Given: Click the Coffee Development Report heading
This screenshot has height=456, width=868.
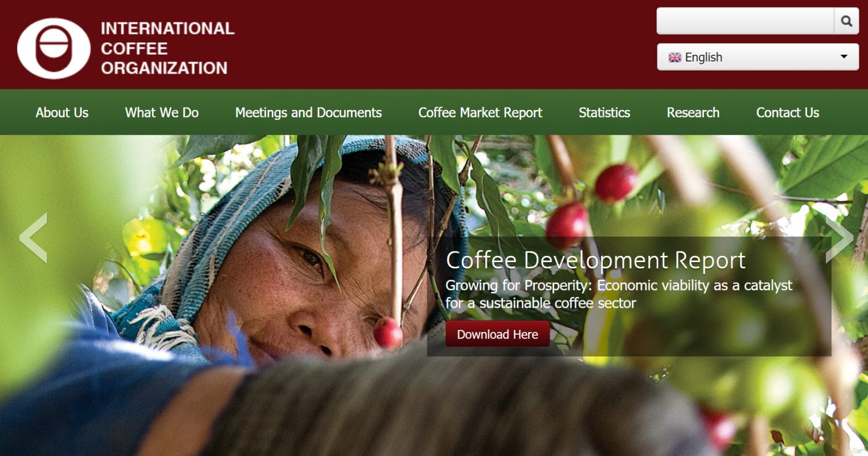Looking at the screenshot, I should click(596, 260).
